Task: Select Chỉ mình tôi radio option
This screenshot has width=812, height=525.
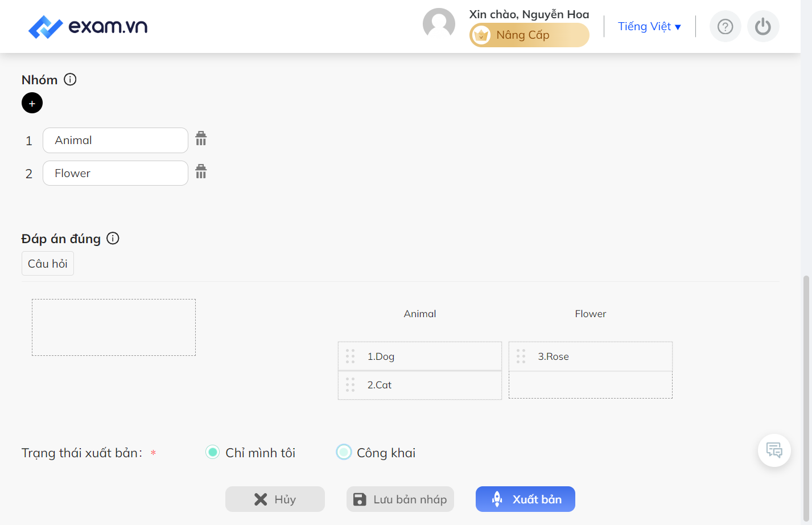Action: (x=212, y=452)
